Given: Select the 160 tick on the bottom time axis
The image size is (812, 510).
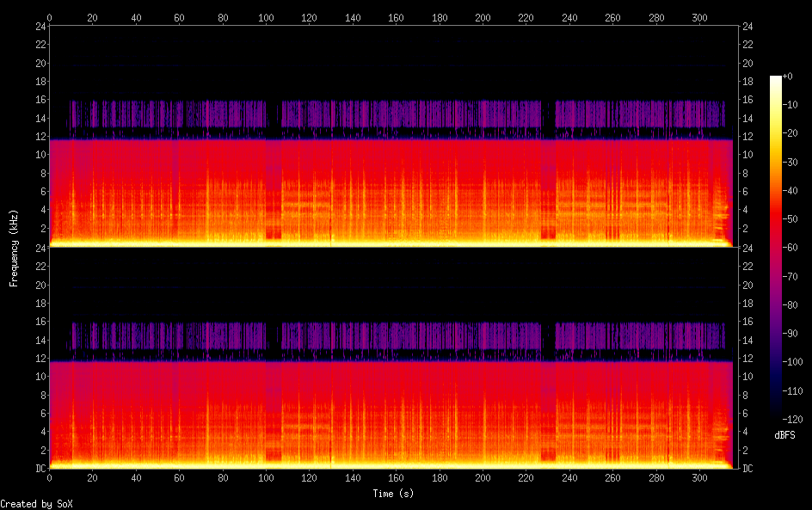Looking at the screenshot, I should coord(396,478).
